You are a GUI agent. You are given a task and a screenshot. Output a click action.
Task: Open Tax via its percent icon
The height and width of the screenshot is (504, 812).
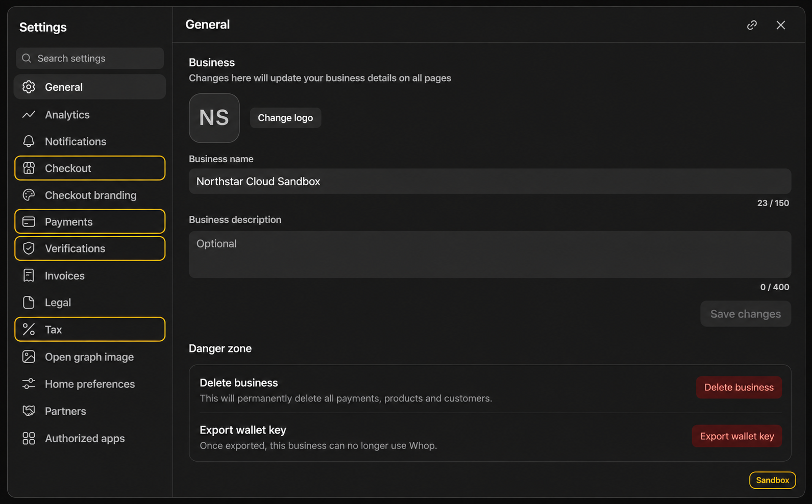(29, 330)
